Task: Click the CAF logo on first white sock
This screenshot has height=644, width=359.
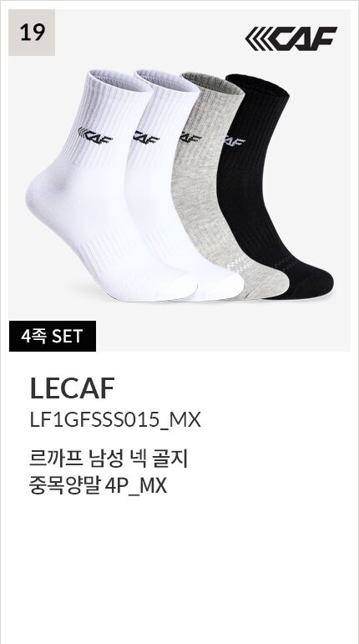Action: coord(95,135)
